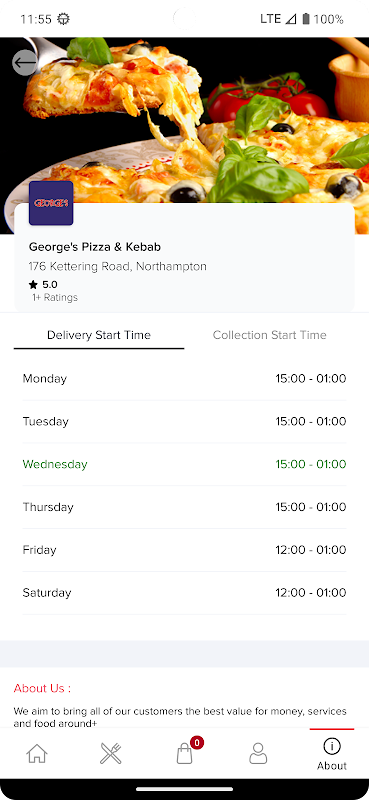This screenshot has width=369, height=800.
Task: Open the settings gear in the status bar
Action: tap(63, 19)
